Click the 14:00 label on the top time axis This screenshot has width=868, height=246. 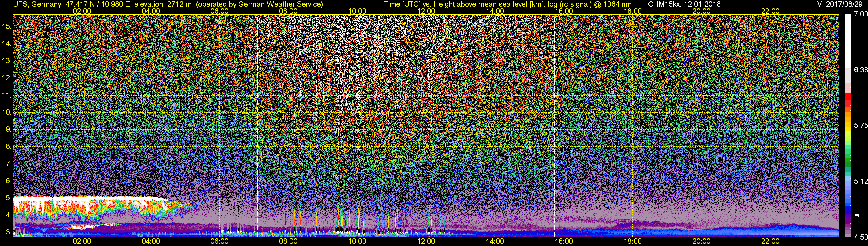click(495, 11)
